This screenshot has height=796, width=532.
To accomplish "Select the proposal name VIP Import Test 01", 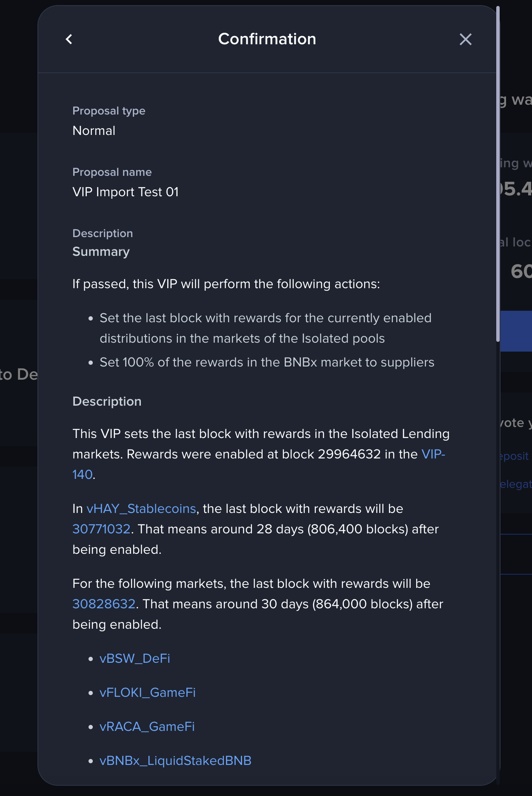I will 126,192.
